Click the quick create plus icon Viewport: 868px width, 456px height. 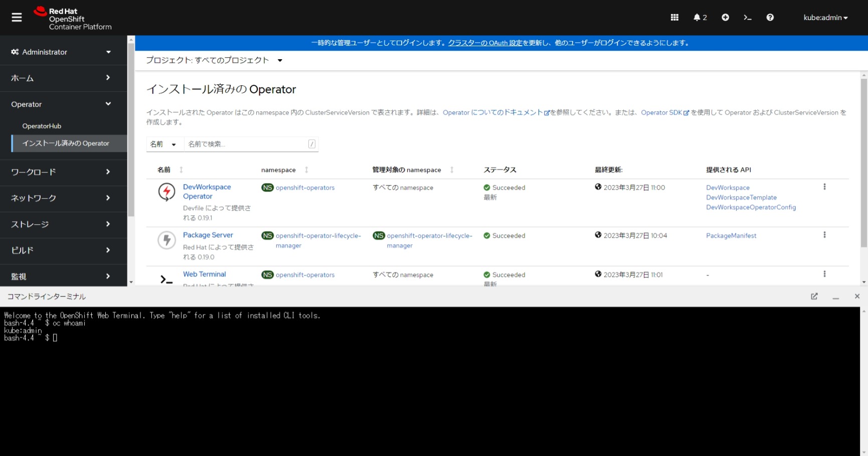(x=725, y=17)
